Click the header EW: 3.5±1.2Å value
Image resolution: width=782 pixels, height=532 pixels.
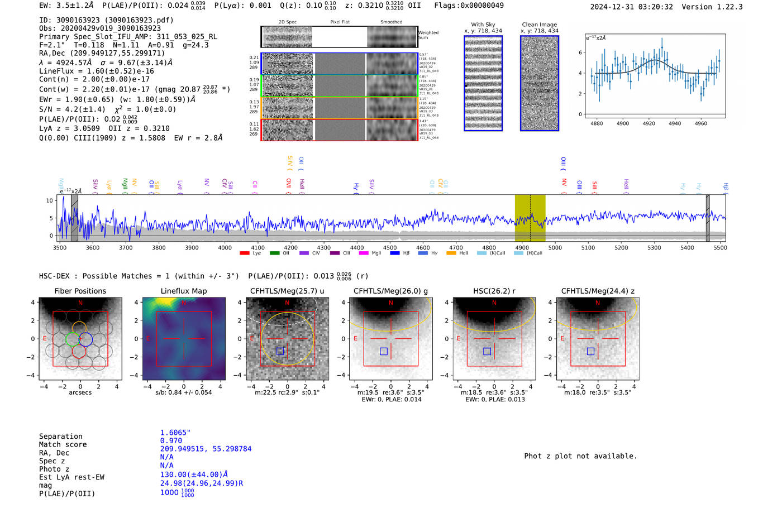66,6
